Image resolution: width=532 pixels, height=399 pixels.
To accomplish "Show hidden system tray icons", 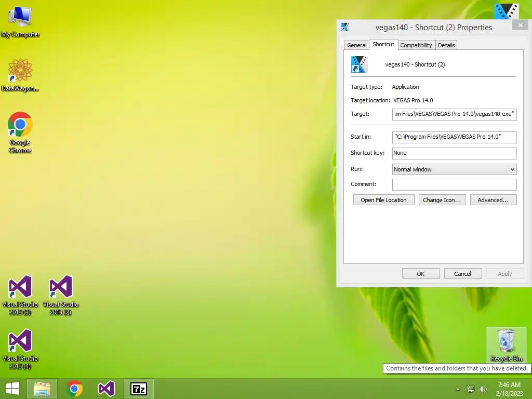I will pos(458,389).
